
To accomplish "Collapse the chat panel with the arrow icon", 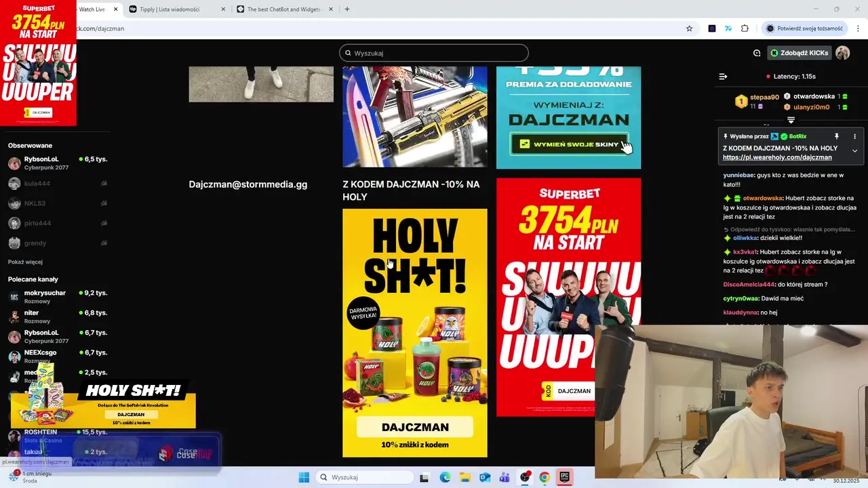I will (723, 77).
